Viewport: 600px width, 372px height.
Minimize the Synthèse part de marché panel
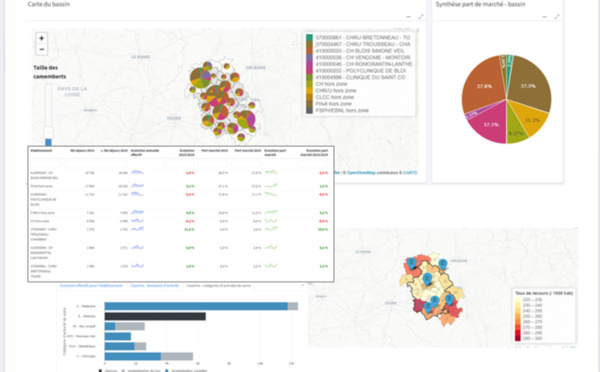point(545,17)
